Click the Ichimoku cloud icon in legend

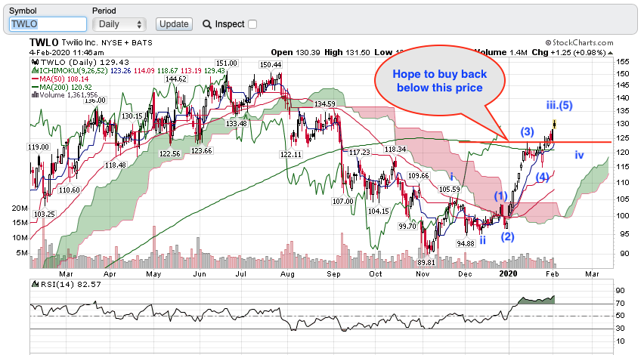(33, 69)
